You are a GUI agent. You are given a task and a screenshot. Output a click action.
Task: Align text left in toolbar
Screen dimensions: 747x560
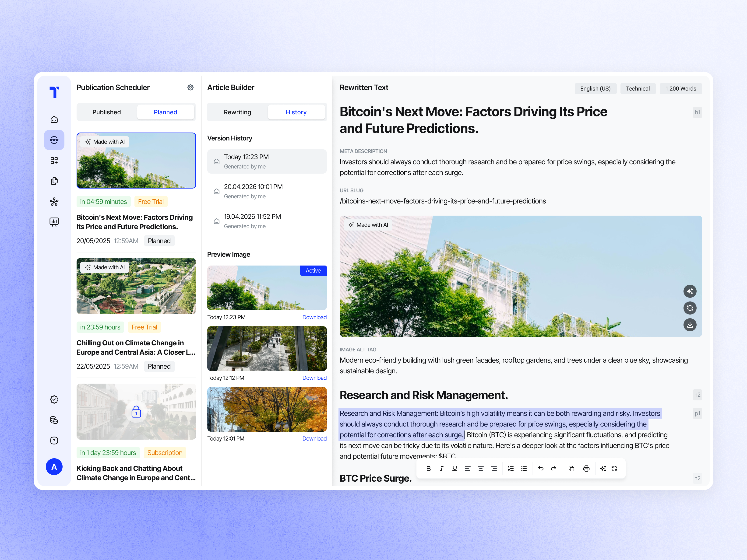point(468,469)
